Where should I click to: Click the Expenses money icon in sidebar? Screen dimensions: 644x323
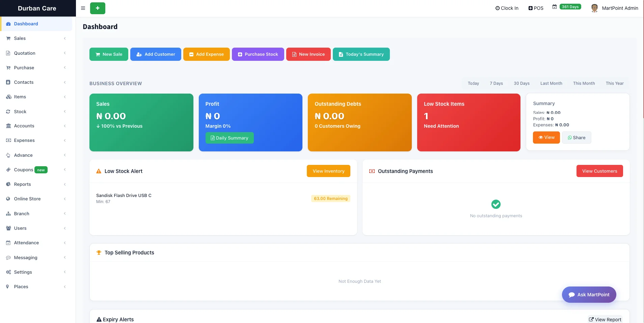click(8, 141)
